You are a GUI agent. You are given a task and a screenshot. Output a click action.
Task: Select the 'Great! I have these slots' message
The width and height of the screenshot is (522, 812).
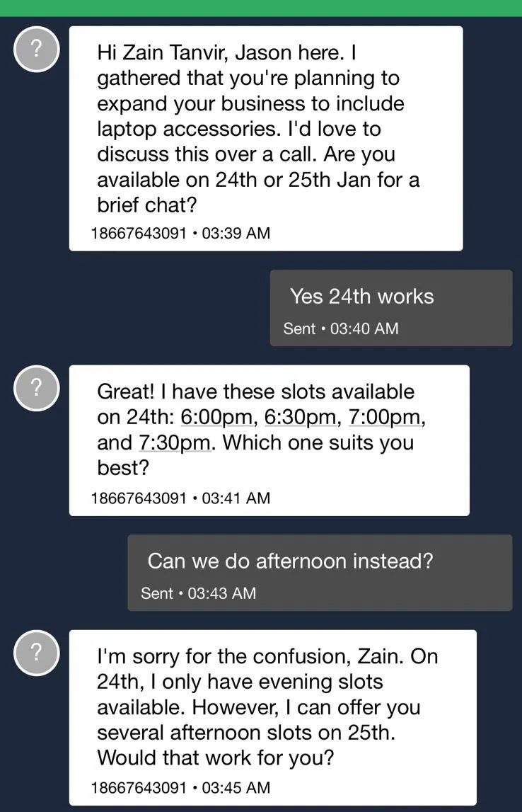point(269,440)
